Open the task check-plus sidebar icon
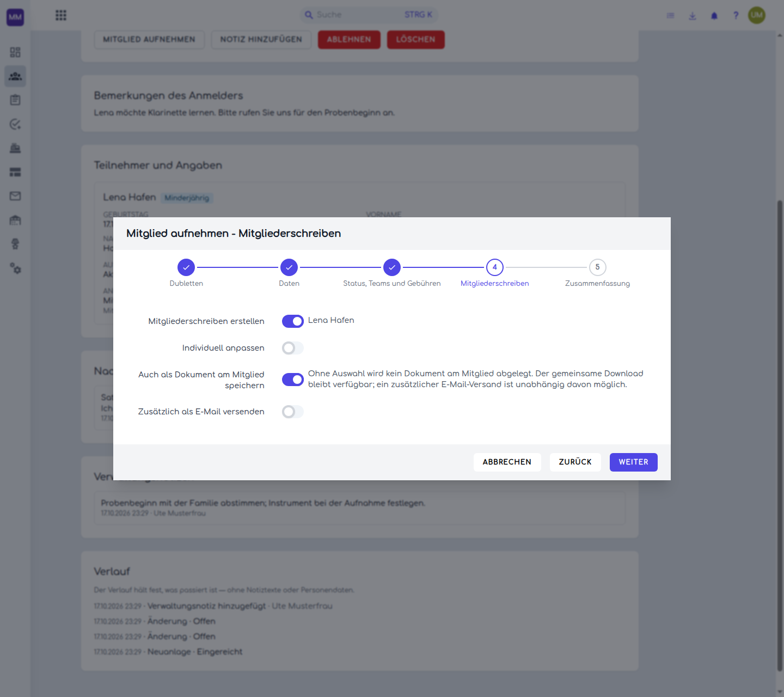Screen dimensions: 784x697 pos(15,124)
